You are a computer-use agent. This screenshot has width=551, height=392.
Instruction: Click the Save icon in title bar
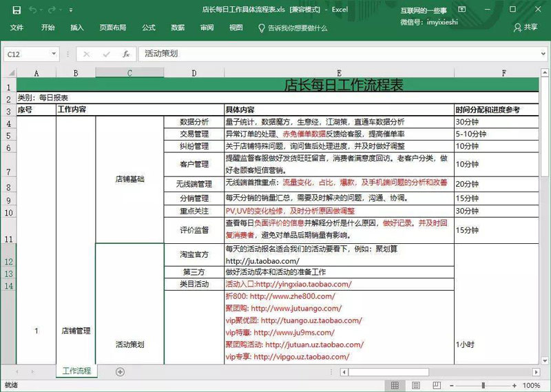17,10
